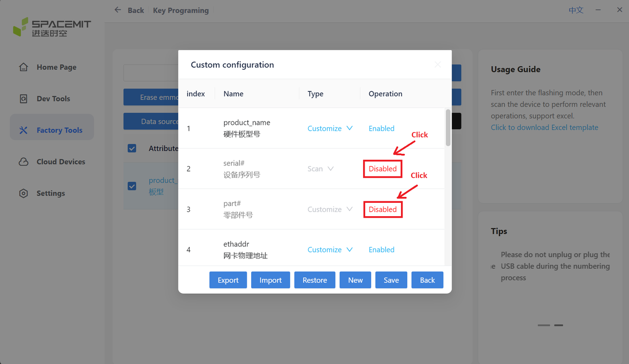Click the Settings hexagon gear icon
The image size is (629, 364).
(23, 193)
